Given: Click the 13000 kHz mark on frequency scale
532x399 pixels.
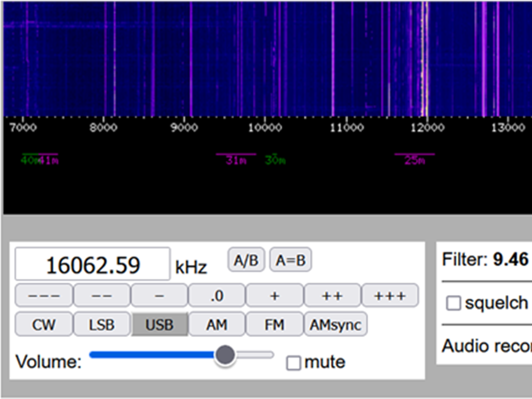Looking at the screenshot, I should coord(508,128).
